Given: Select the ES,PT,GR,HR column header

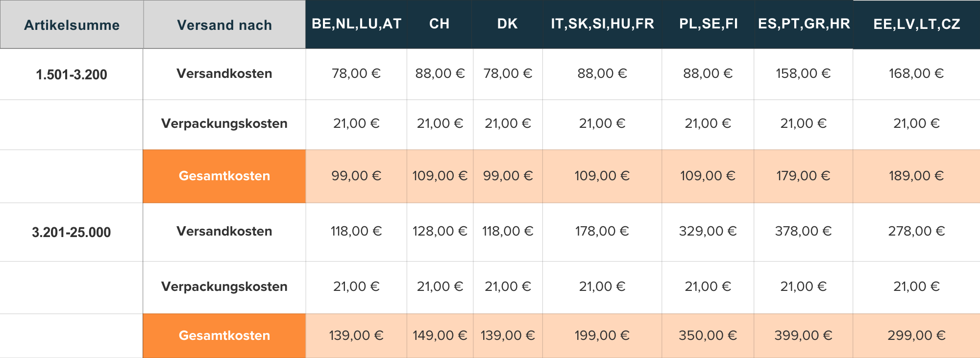Looking at the screenshot, I should (804, 24).
